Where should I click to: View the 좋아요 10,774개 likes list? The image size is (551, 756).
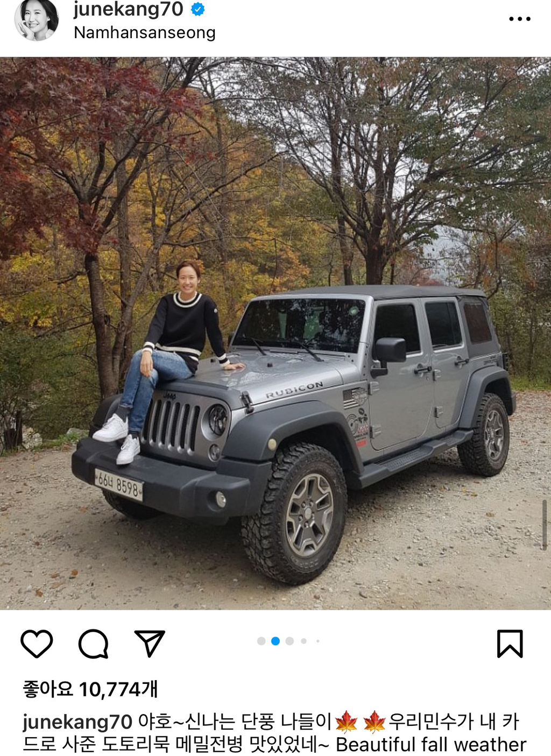tap(90, 689)
